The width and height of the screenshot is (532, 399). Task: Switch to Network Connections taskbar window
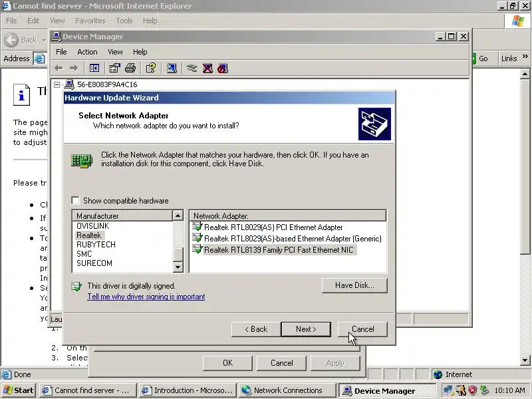287,390
